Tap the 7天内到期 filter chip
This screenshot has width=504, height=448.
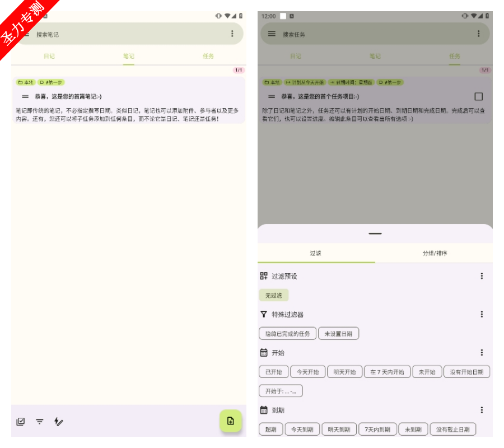pyautogui.click(x=377, y=429)
